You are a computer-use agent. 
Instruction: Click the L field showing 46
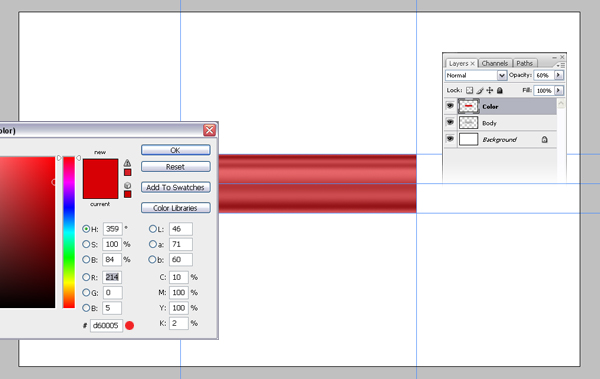pyautogui.click(x=181, y=229)
